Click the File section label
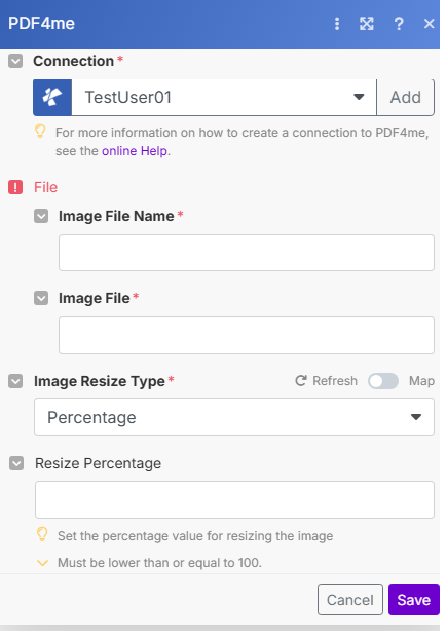440x635 pixels. coord(46,187)
